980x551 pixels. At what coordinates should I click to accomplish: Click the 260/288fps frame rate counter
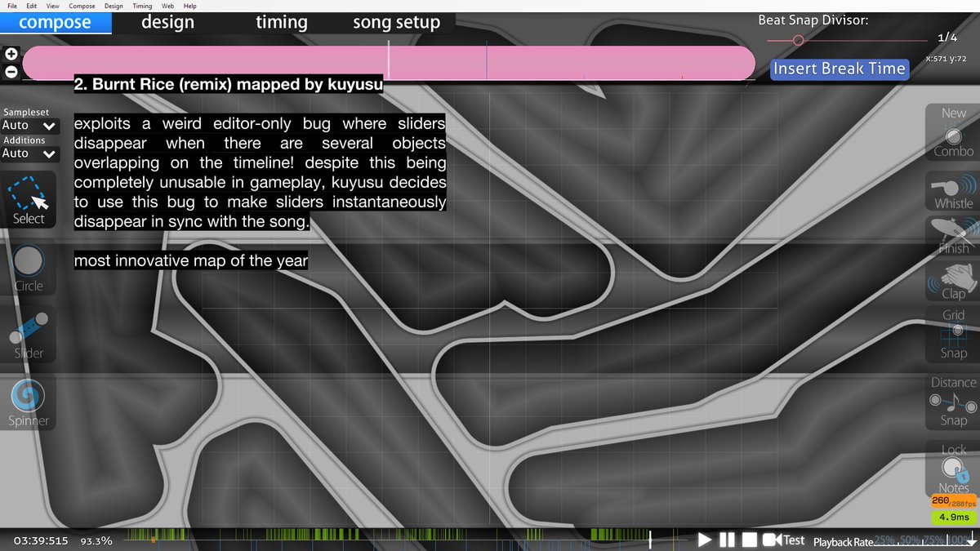pyautogui.click(x=954, y=503)
